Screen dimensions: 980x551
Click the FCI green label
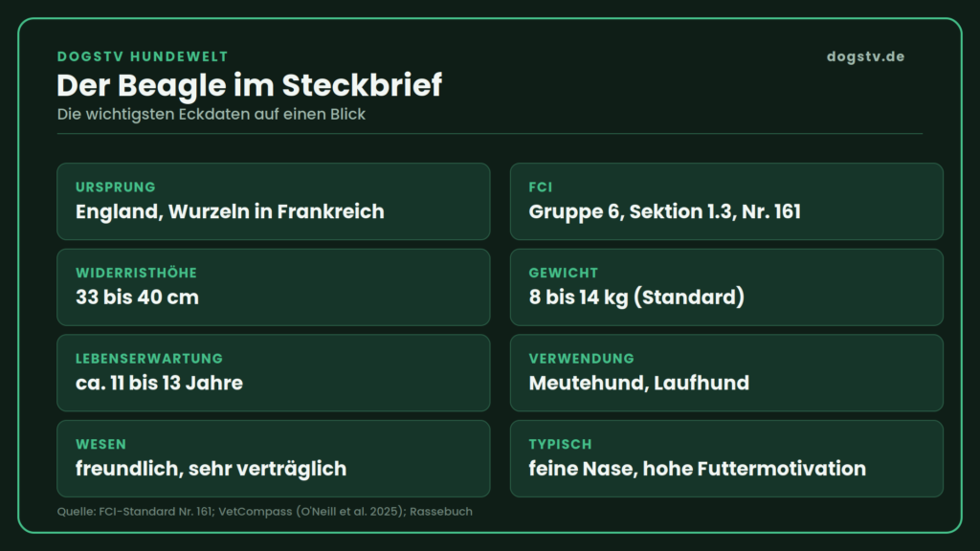pos(541,187)
